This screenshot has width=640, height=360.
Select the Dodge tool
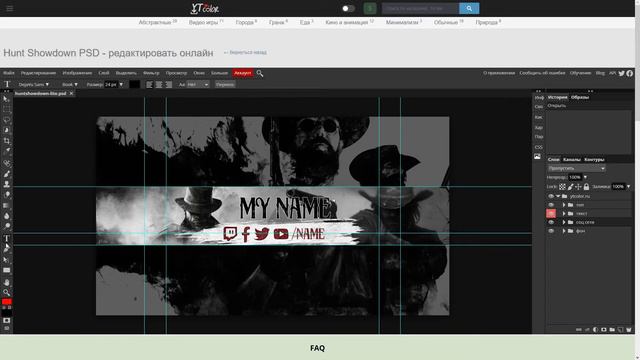tap(7, 226)
